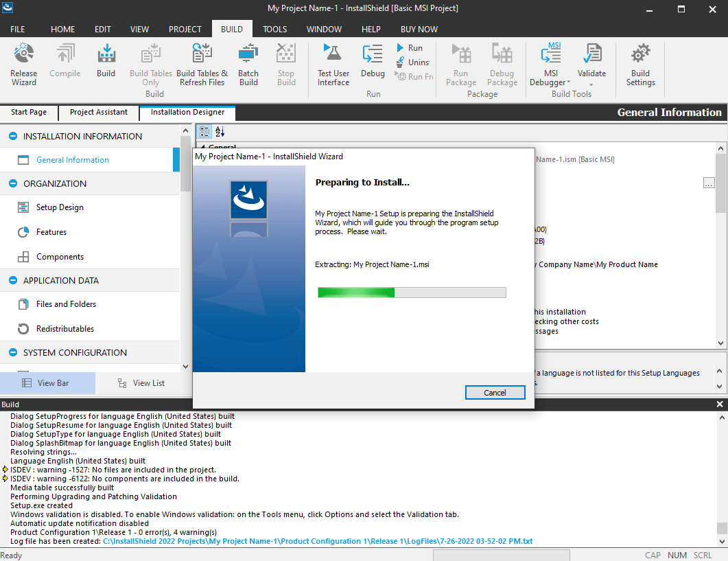Switch to View List mode
This screenshot has width=728, height=561.
(x=142, y=382)
